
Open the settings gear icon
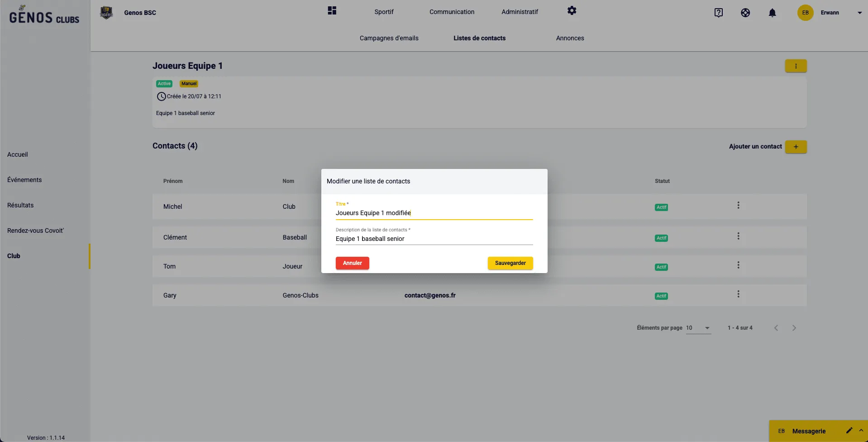coord(572,11)
